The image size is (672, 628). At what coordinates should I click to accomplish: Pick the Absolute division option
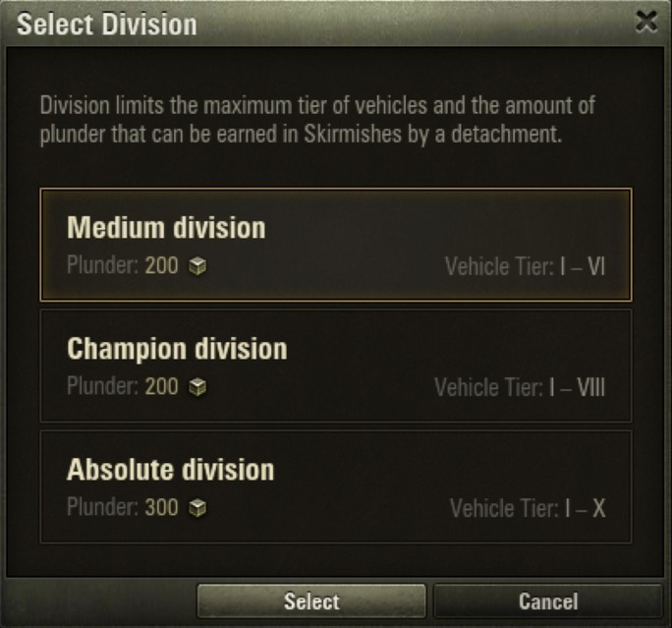[335, 486]
